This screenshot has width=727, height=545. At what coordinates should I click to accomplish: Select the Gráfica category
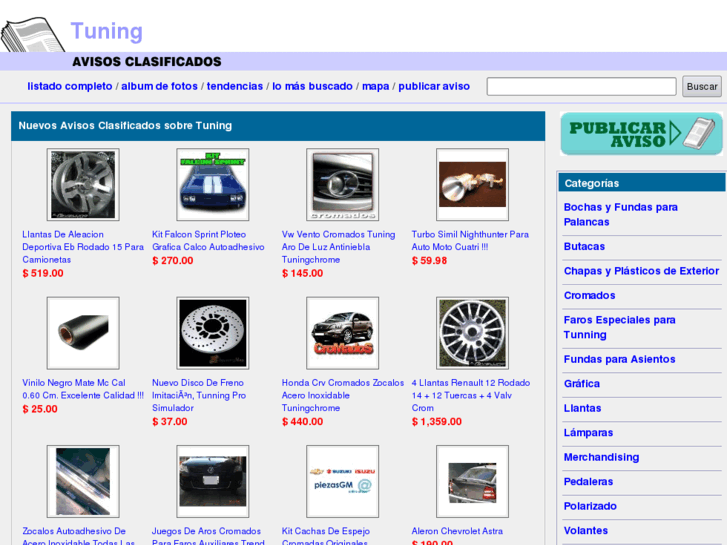pyautogui.click(x=582, y=384)
